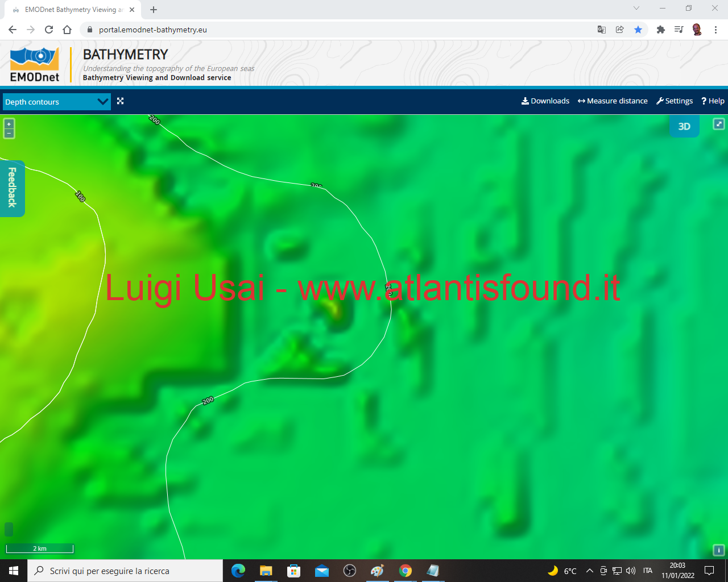Viewport: 728px width, 582px height.
Task: Open the notepad-like app on taskbar
Action: (x=433, y=571)
